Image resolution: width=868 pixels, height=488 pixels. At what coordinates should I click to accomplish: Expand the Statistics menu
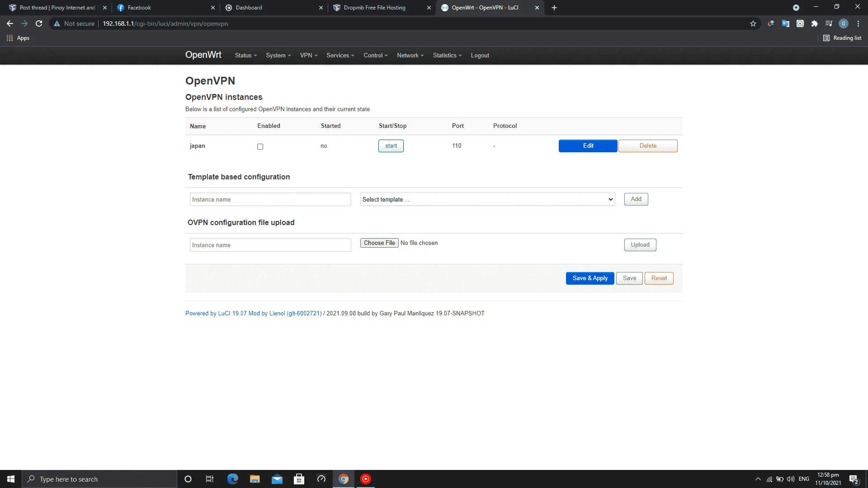point(448,56)
